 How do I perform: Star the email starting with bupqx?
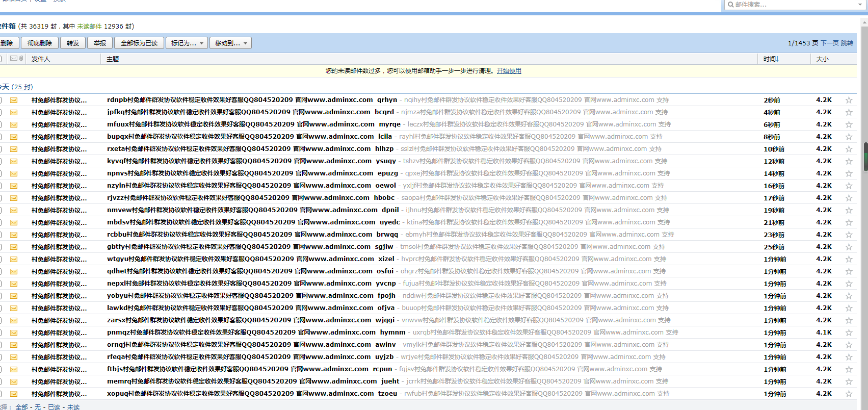point(849,137)
